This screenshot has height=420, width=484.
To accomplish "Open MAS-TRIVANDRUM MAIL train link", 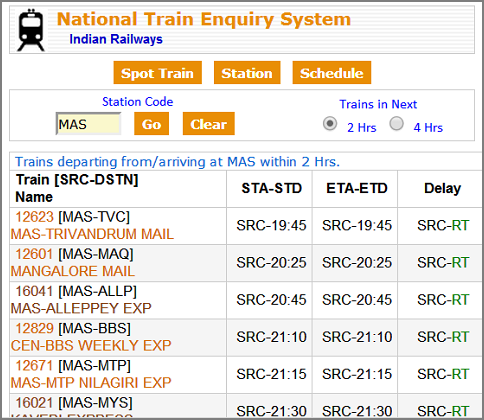I will [92, 234].
